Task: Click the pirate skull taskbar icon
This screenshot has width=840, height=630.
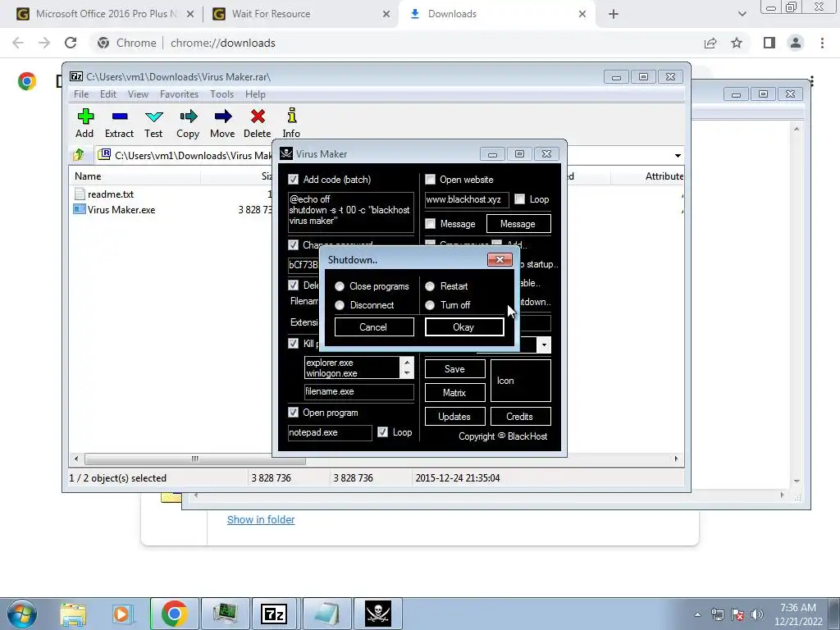Action: 377,614
